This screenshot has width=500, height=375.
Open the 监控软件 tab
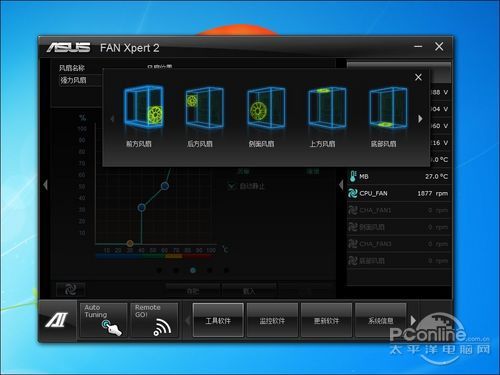pos(272,320)
